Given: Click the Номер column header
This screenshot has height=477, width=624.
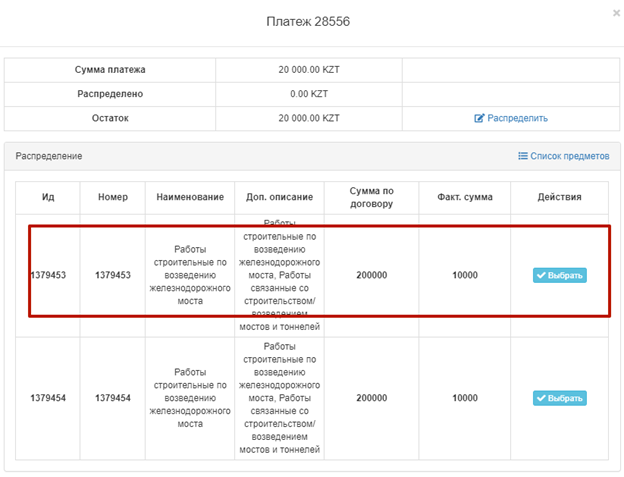Looking at the screenshot, I should pos(113,197).
